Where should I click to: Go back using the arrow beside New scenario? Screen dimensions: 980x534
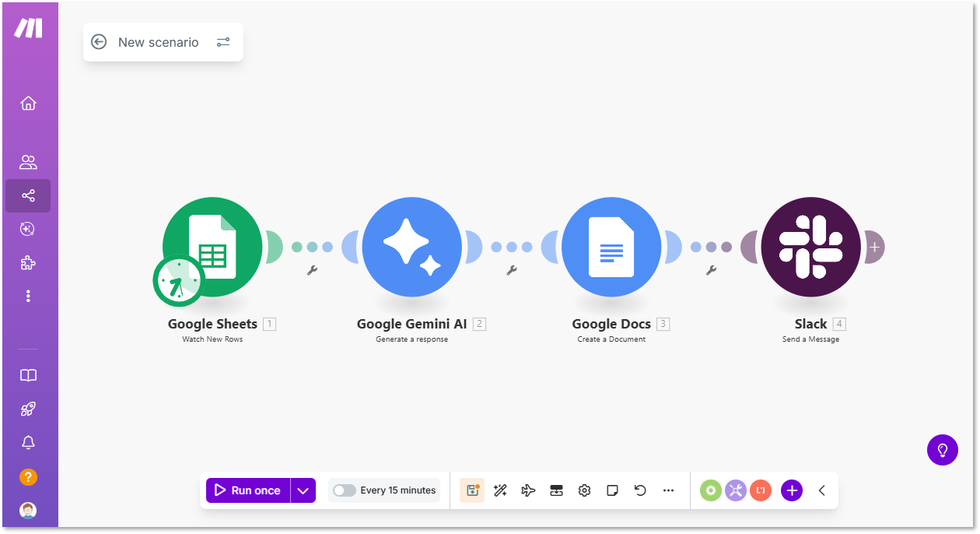99,42
